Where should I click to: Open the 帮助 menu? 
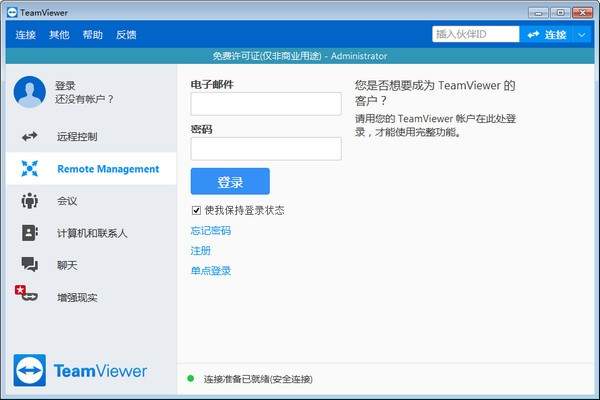[x=92, y=35]
